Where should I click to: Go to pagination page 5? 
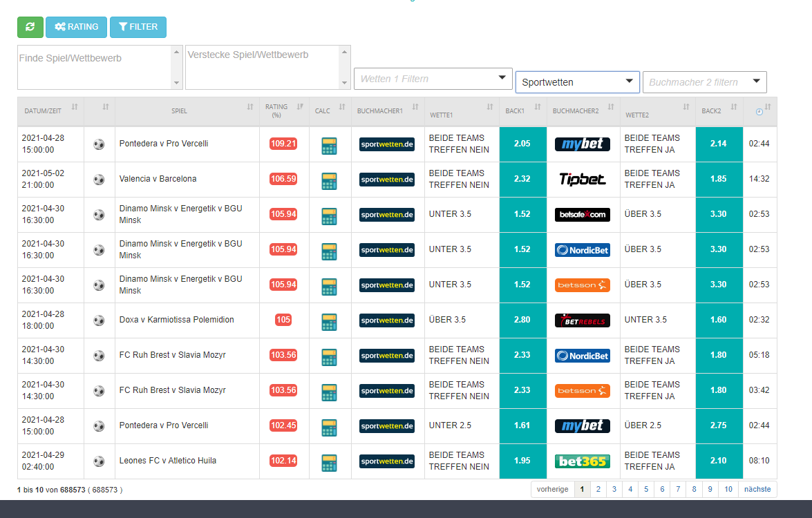[646, 489]
